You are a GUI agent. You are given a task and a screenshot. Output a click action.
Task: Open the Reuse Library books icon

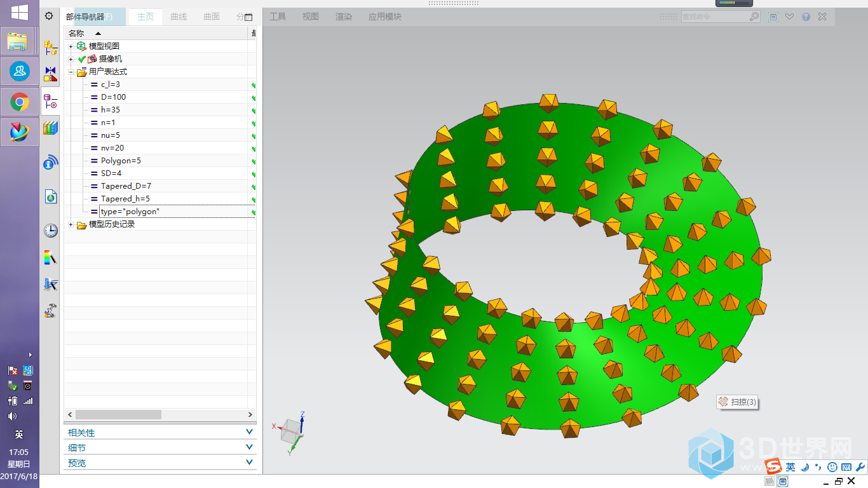pos(51,128)
